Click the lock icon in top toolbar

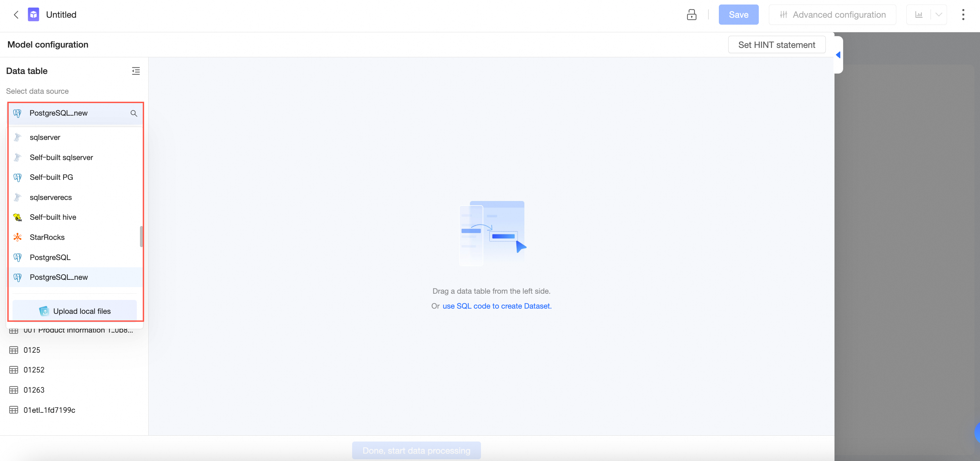click(691, 15)
